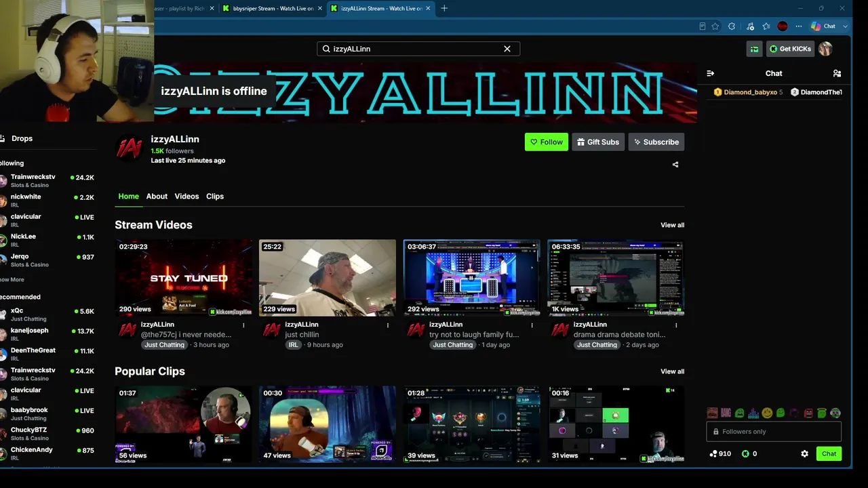Click Diamond_babyxo in chat leaderboard
The height and width of the screenshot is (488, 868).
pos(749,92)
